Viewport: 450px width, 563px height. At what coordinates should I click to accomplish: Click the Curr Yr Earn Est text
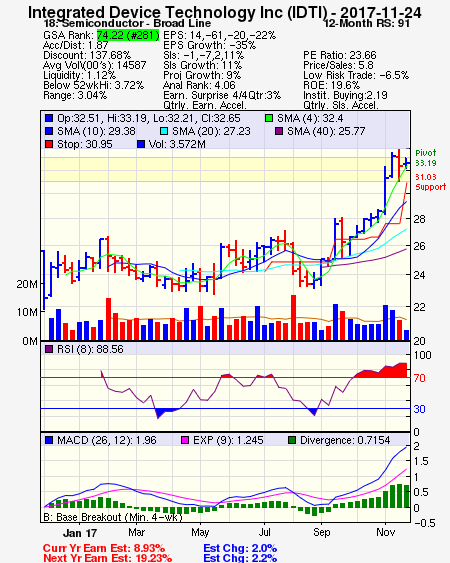pyautogui.click(x=104, y=548)
